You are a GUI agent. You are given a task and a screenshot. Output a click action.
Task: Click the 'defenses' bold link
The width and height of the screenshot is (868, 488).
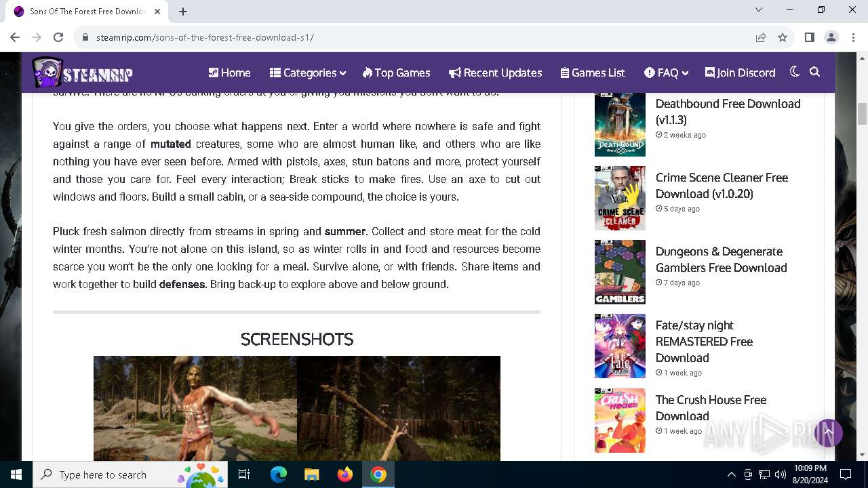[182, 284]
